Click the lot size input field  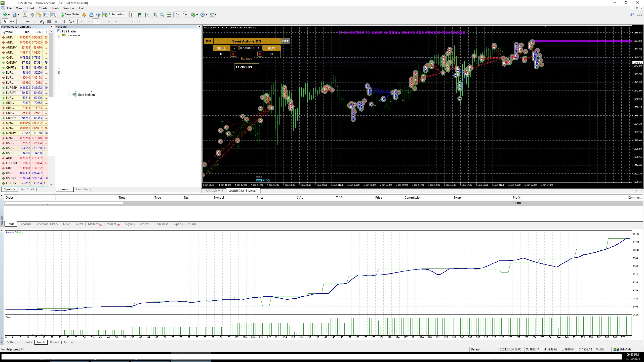[x=247, y=48]
